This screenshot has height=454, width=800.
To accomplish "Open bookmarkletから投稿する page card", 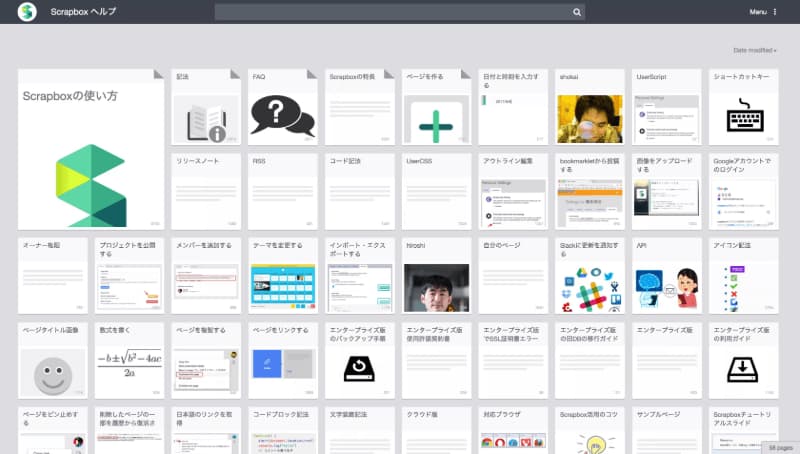I will pos(590,191).
